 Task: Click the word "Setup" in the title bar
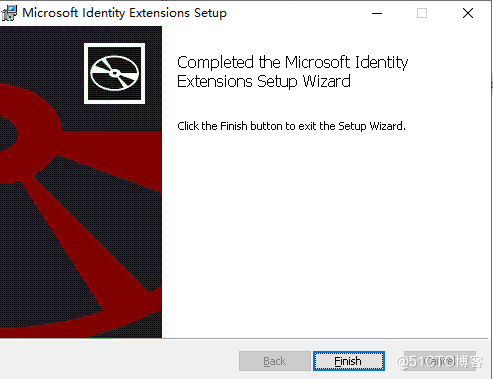point(210,13)
